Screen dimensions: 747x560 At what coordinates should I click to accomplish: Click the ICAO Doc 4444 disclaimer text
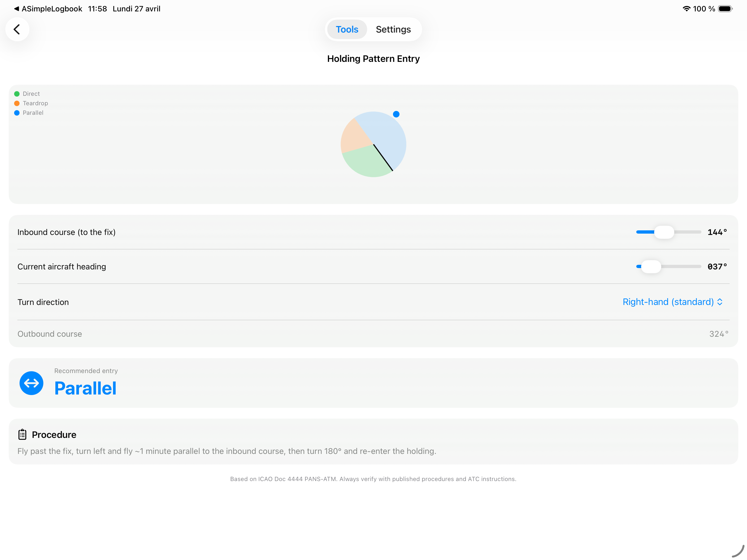373,479
